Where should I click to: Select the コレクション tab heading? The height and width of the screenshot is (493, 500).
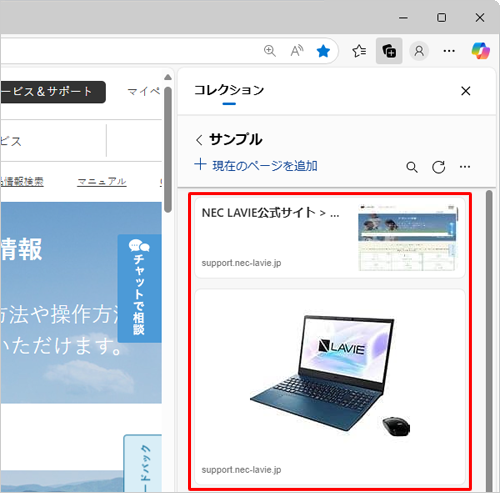[229, 90]
